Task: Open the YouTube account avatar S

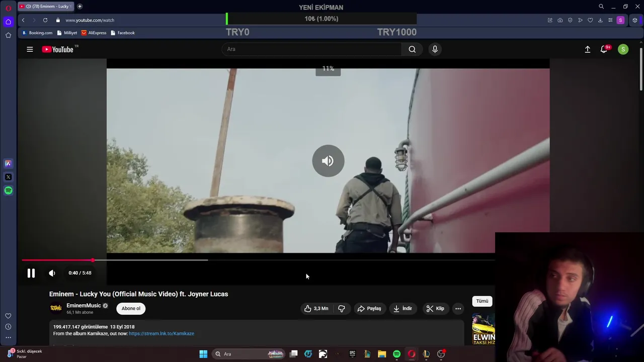Action: tap(623, 49)
